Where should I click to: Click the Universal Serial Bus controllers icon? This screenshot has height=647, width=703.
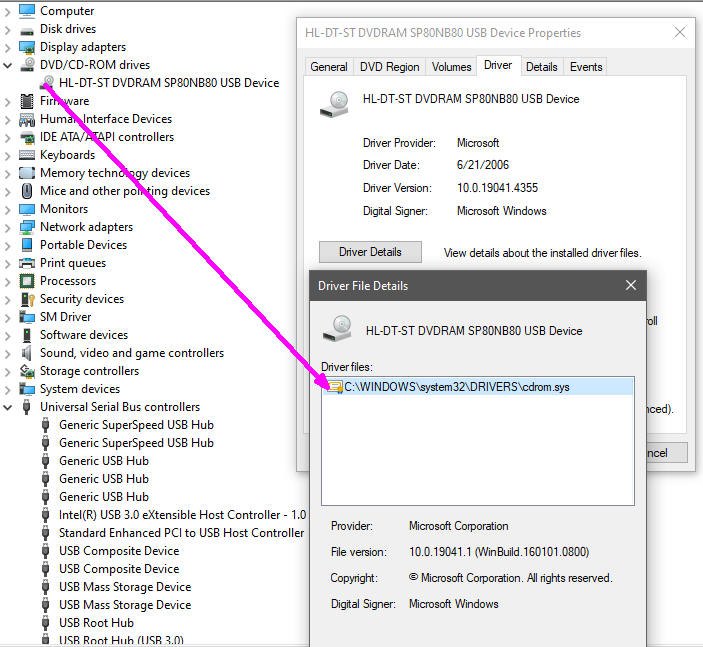tap(27, 407)
